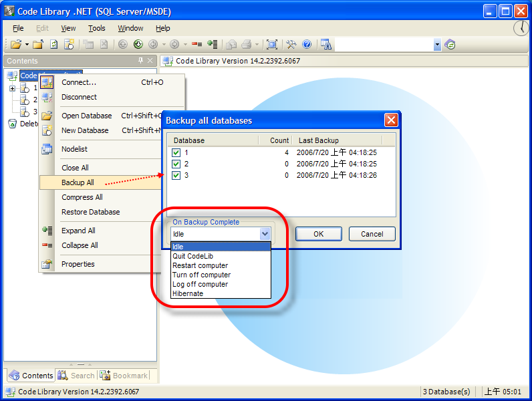Toggle the On Backup Complete dropdown arrow
This screenshot has width=532, height=401.
coord(265,234)
